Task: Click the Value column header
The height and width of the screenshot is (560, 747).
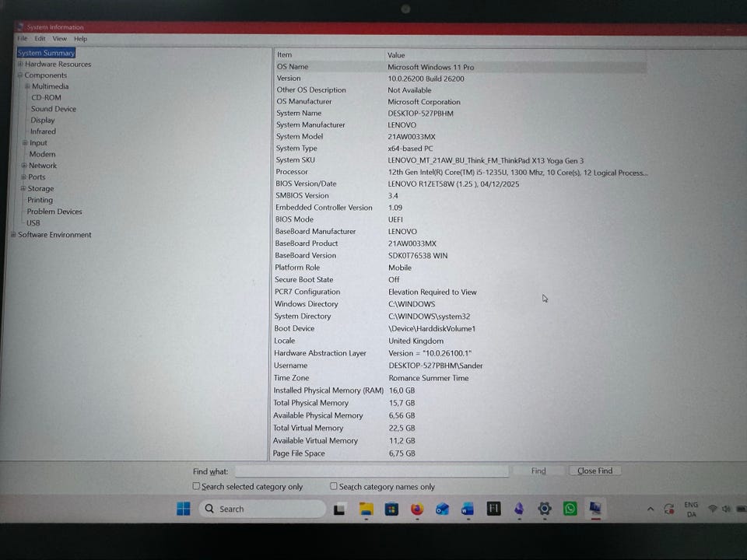Action: click(515, 55)
